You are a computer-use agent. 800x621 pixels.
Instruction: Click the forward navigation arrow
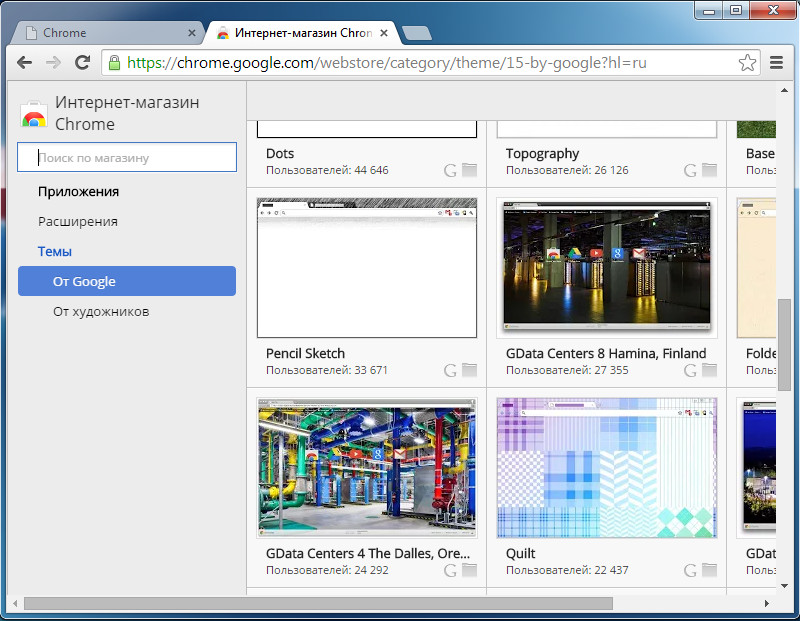[x=53, y=63]
